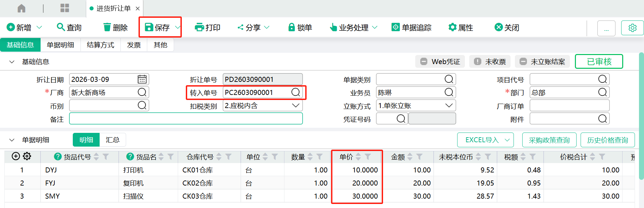Screen dimensions: 644x208
Task: Open the app grid menu icon
Action: 64,8
